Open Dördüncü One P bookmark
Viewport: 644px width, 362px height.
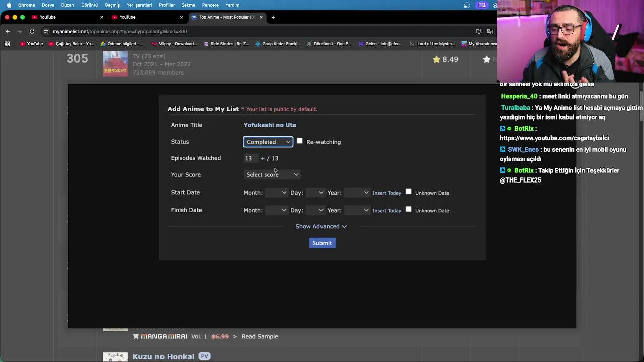(329, 44)
